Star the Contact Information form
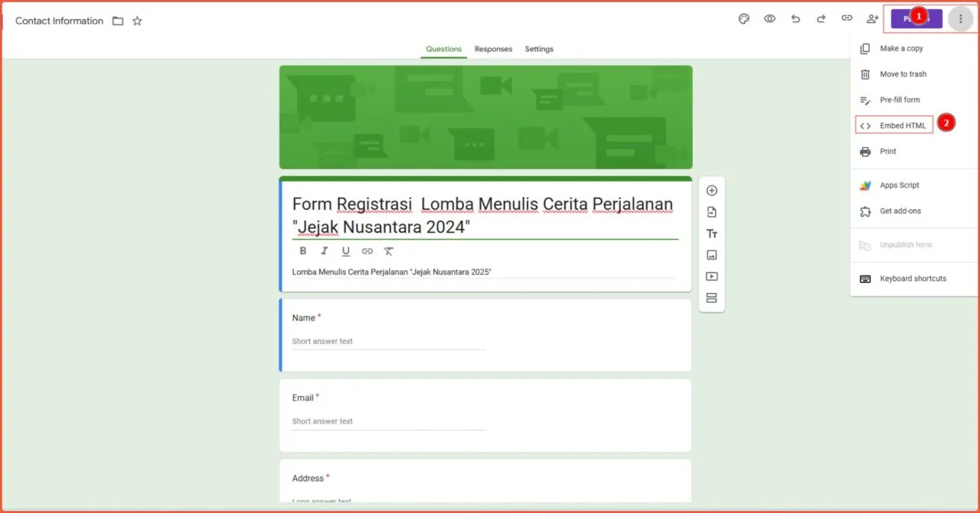The image size is (980, 513). coord(137,21)
